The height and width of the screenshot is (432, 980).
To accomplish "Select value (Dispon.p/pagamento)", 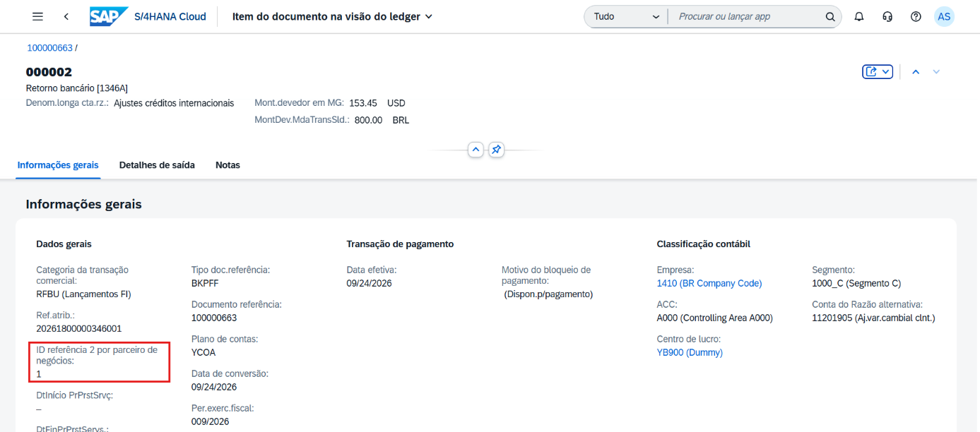I will tap(548, 294).
